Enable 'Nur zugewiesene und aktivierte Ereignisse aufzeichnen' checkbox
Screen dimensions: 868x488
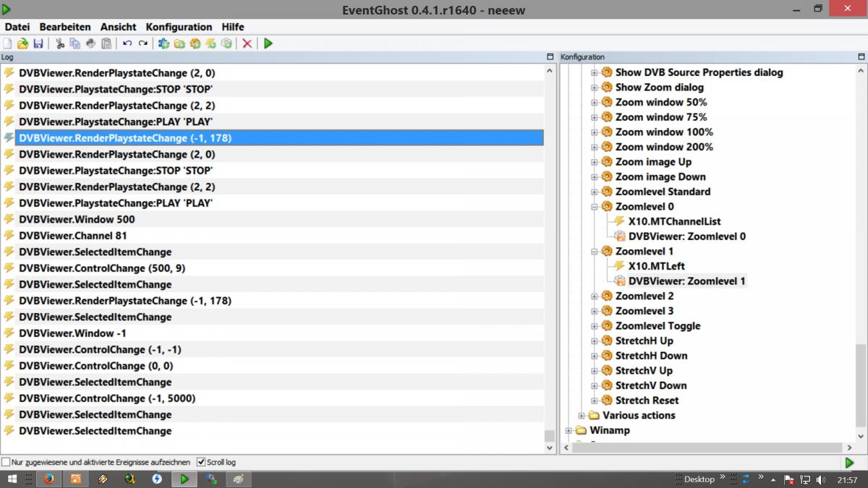6,462
